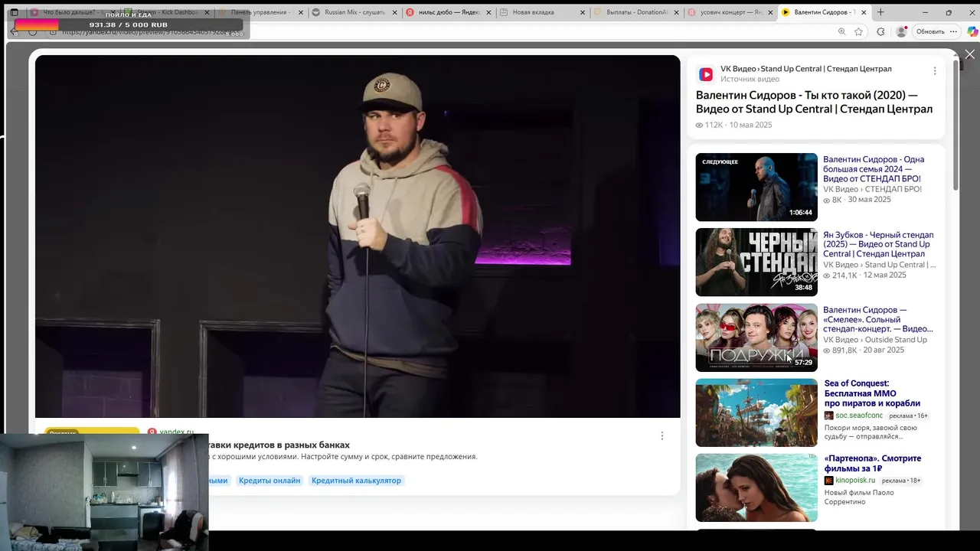Close the Валентин Сидоров tab
Image resolution: width=980 pixels, height=551 pixels.
point(864,12)
